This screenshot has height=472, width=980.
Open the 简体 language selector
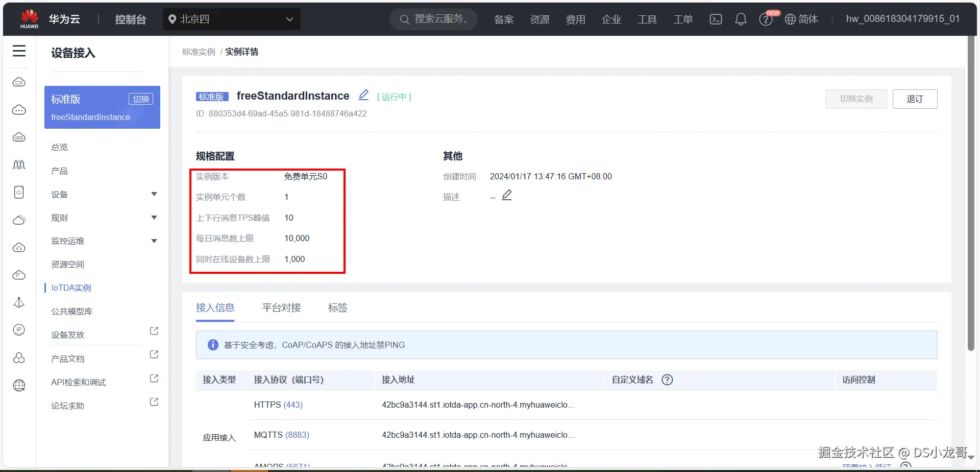click(808, 19)
